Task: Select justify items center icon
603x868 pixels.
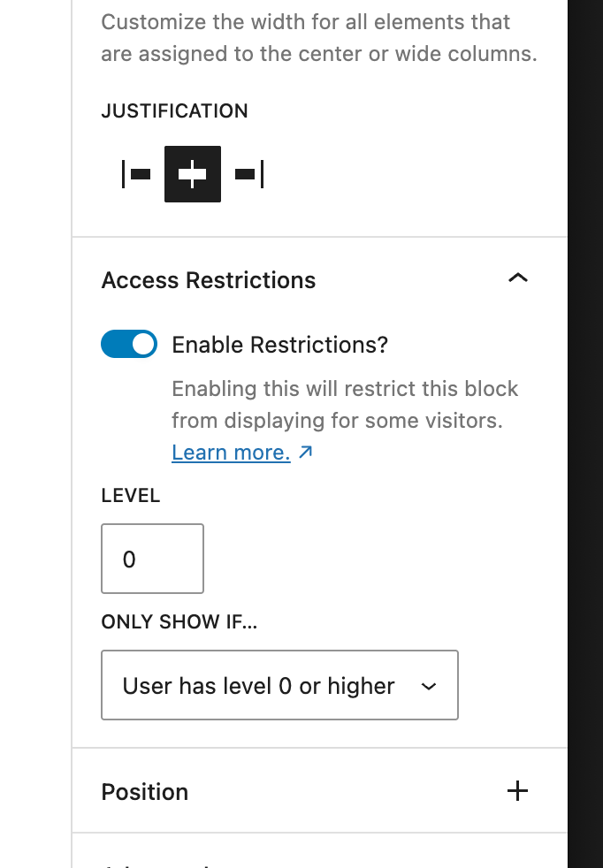Action: pos(193,174)
